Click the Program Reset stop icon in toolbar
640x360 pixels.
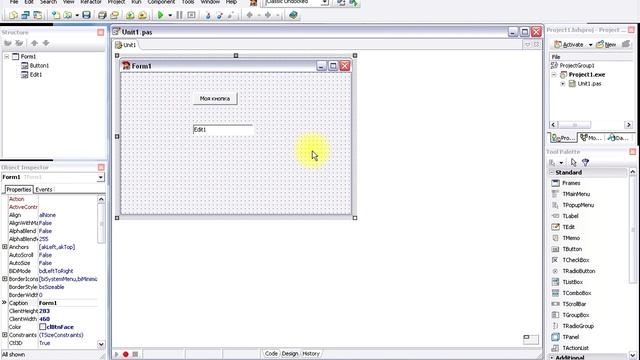click(191, 16)
